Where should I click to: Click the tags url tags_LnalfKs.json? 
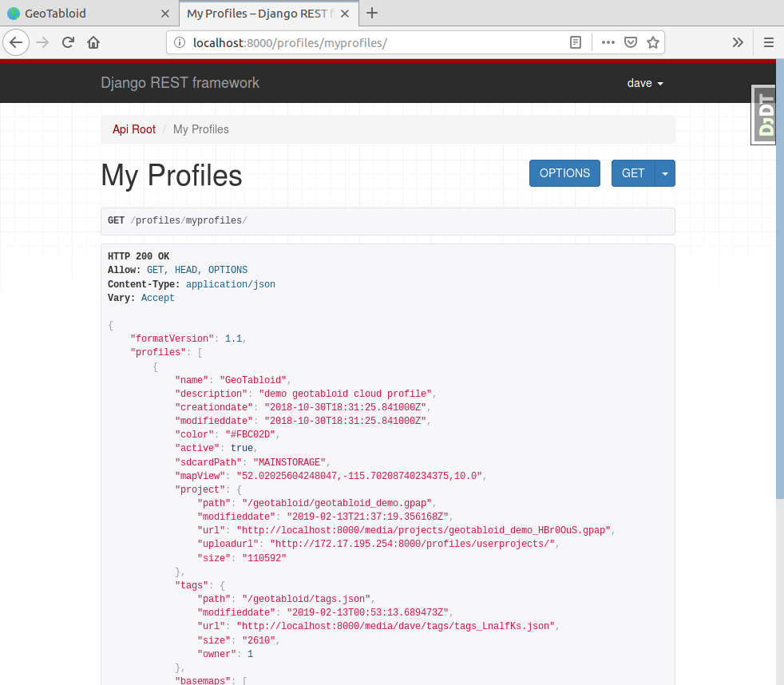(395, 626)
